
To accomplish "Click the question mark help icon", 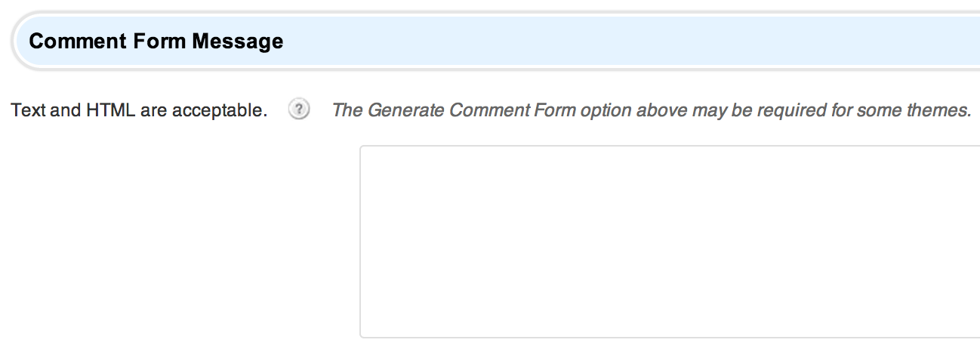I will click(x=300, y=110).
